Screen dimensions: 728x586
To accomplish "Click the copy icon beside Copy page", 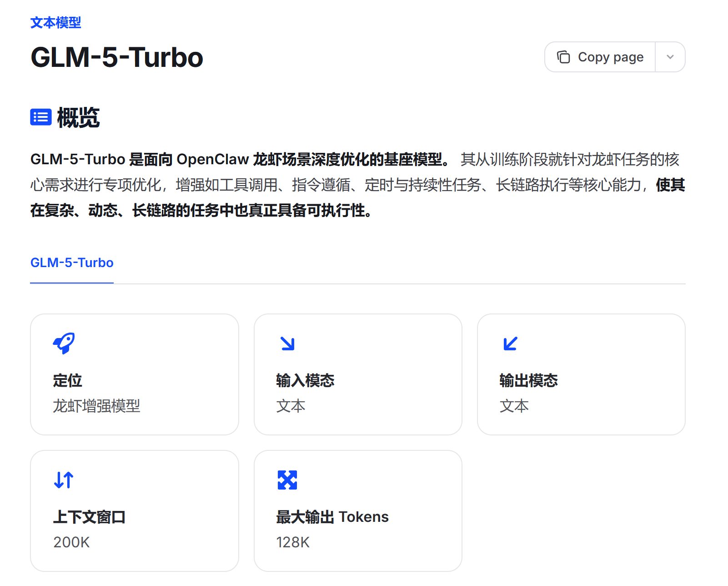I will coord(563,57).
